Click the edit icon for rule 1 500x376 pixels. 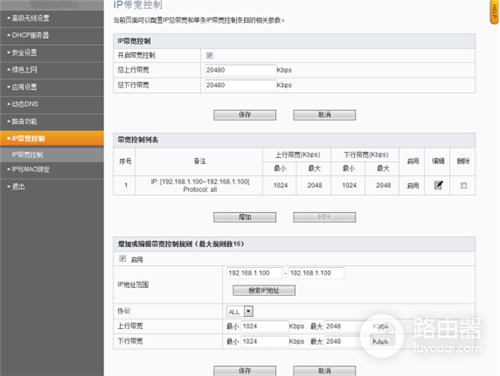(x=438, y=185)
